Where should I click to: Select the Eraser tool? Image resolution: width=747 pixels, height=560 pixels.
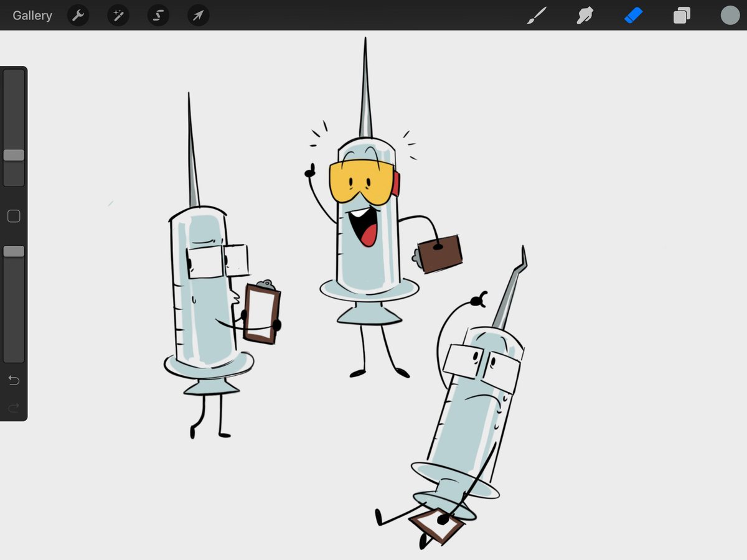click(633, 16)
